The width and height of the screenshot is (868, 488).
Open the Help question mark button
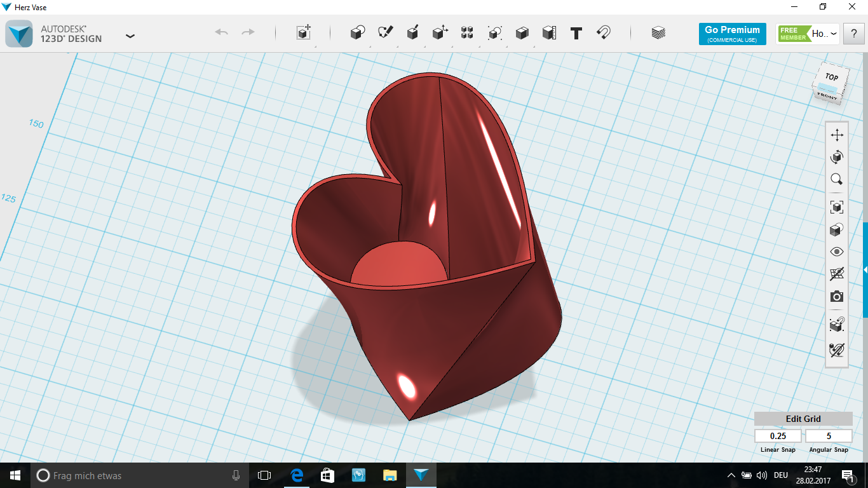853,34
